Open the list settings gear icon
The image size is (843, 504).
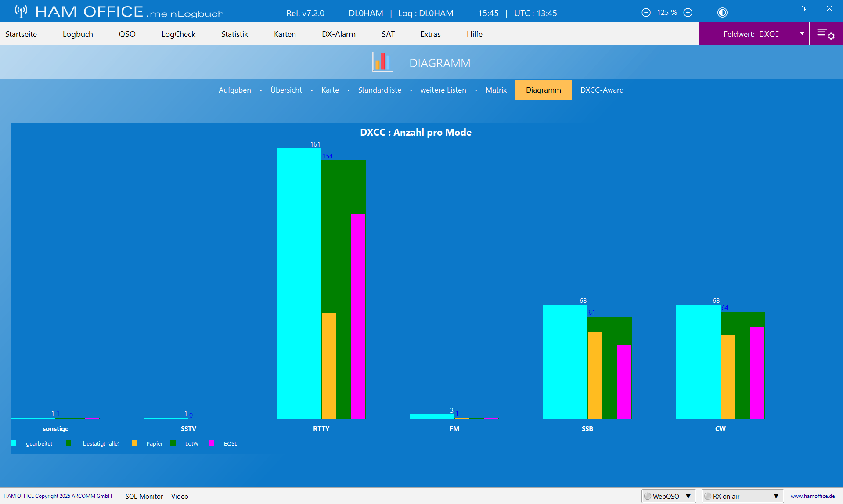tap(825, 34)
